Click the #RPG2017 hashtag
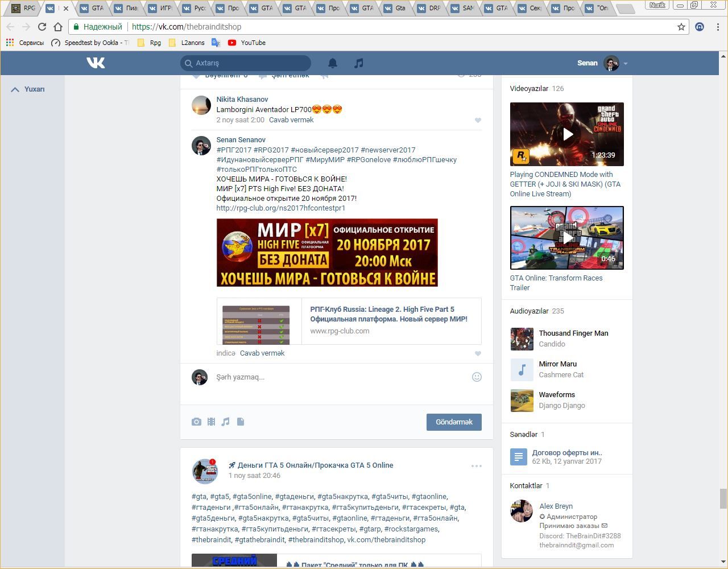The image size is (728, 569). pyautogui.click(x=271, y=150)
